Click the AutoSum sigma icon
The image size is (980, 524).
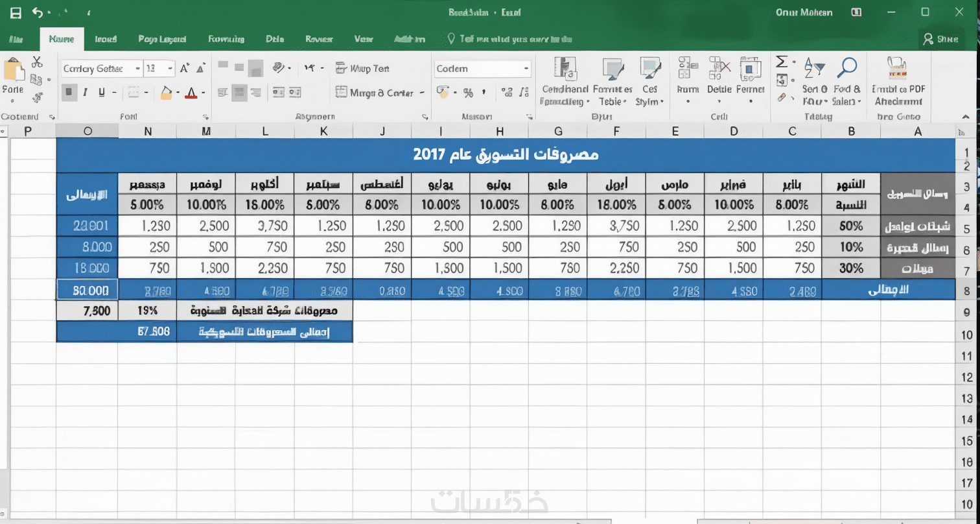click(782, 62)
